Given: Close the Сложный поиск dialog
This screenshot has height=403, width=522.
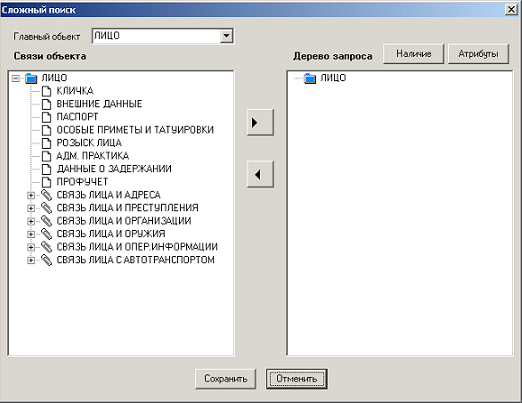Looking at the screenshot, I should click(511, 9).
